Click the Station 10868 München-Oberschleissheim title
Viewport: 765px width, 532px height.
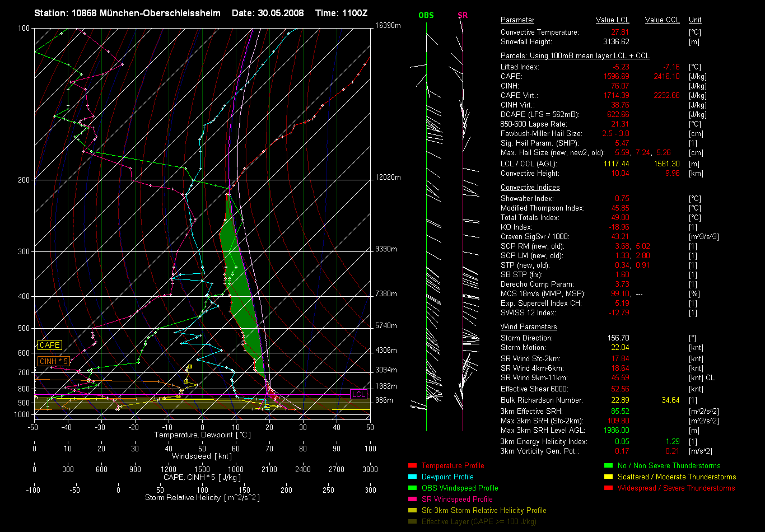[x=127, y=13]
